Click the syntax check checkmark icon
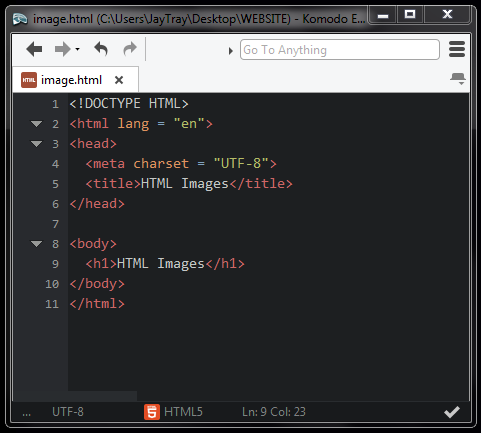The height and width of the screenshot is (433, 481). point(452,412)
